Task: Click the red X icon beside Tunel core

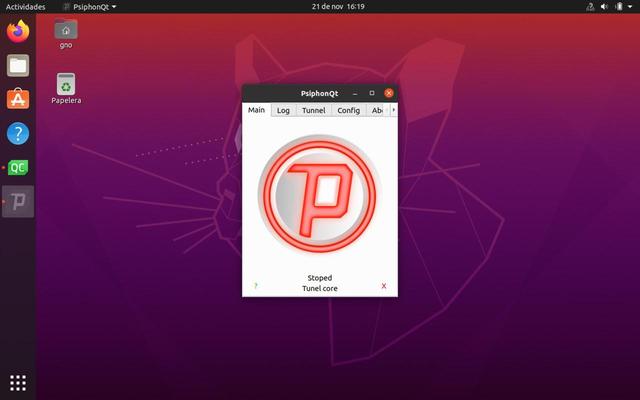Action: (384, 286)
